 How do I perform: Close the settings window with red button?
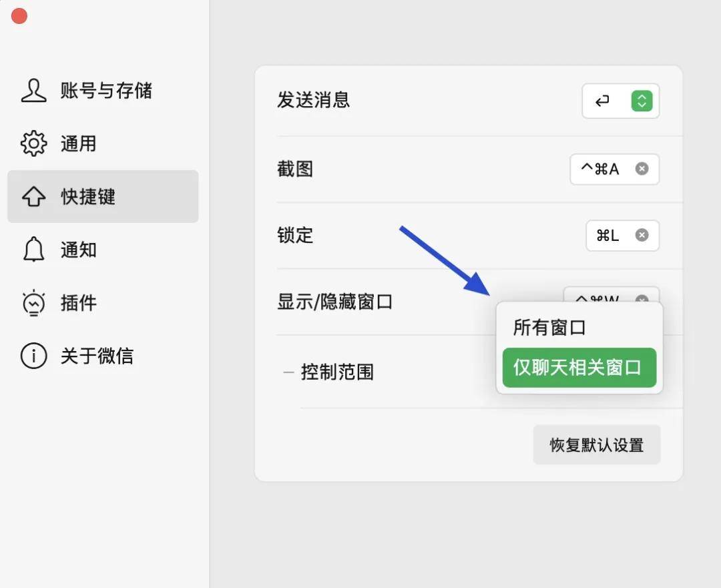19,16
